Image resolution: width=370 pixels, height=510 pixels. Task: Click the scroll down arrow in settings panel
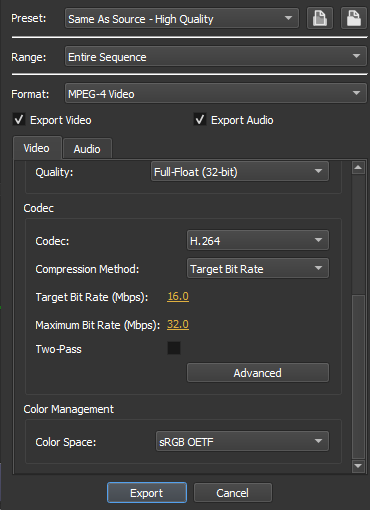358,466
